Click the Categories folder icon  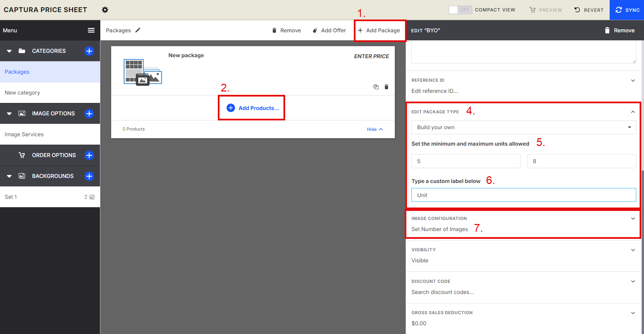point(22,51)
